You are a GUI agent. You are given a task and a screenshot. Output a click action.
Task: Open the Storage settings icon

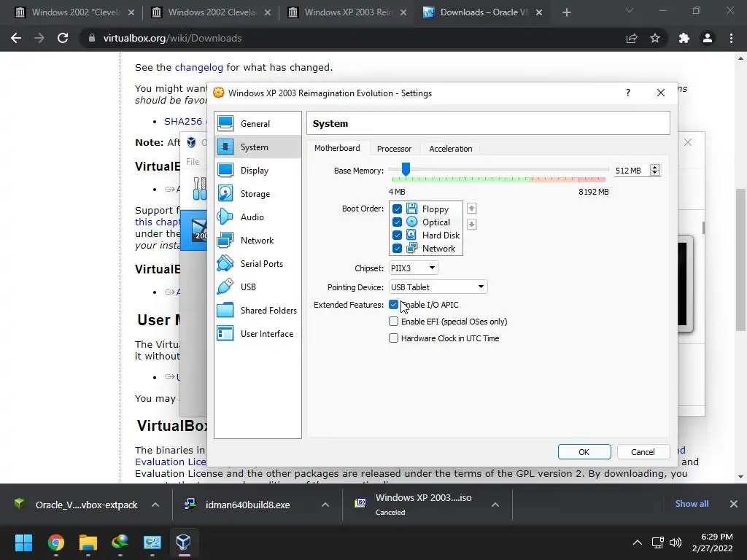coord(225,194)
